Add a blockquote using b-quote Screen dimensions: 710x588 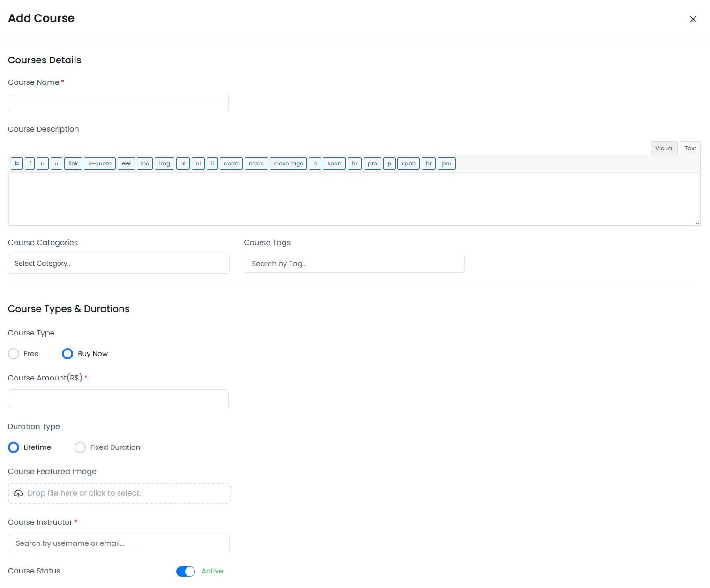coord(100,164)
